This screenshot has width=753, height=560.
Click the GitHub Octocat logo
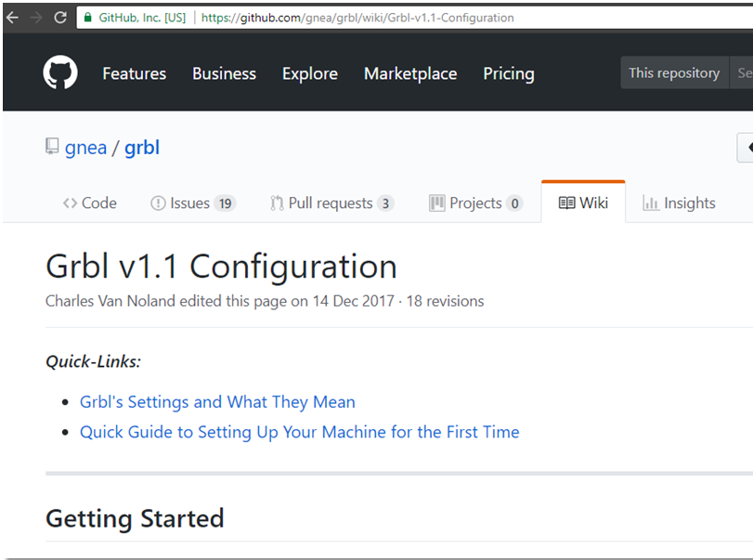click(60, 72)
